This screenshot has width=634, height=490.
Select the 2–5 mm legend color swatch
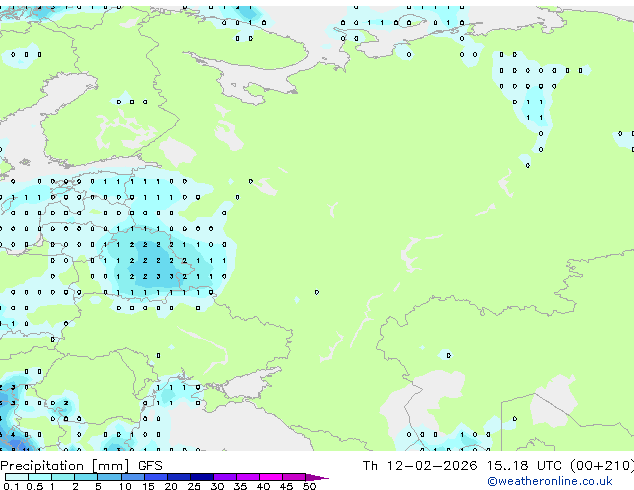pos(86,477)
